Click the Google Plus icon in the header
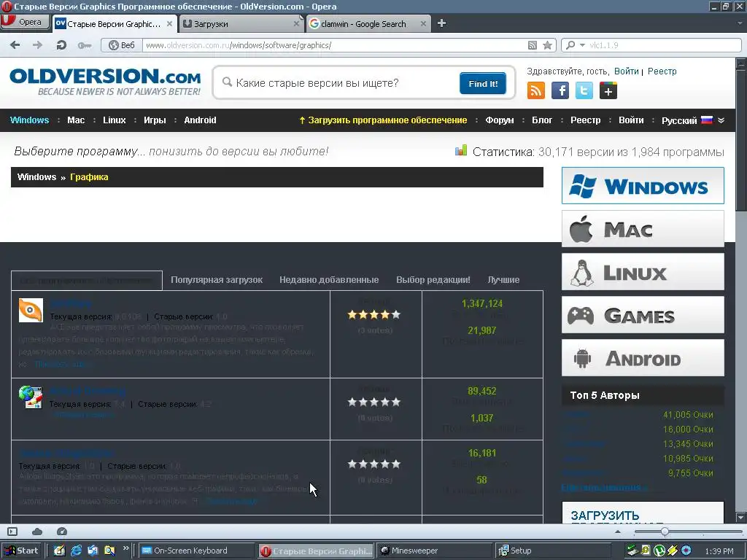Image resolution: width=747 pixels, height=560 pixels. click(x=608, y=90)
